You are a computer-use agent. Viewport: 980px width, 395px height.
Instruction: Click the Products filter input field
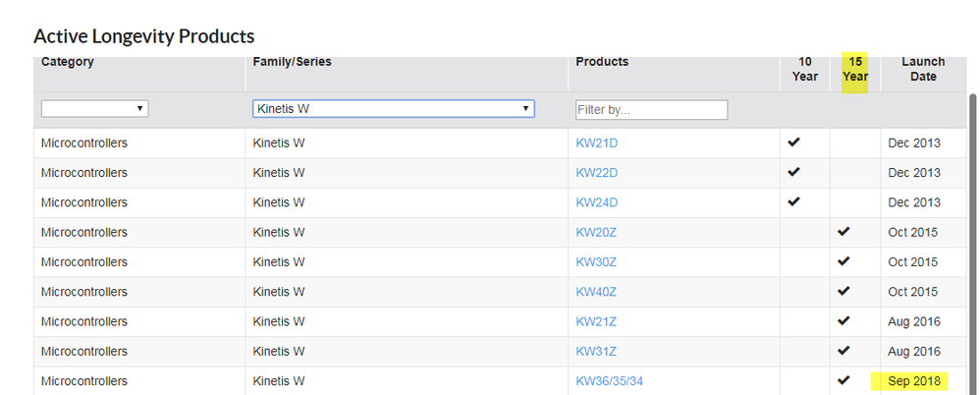click(651, 109)
